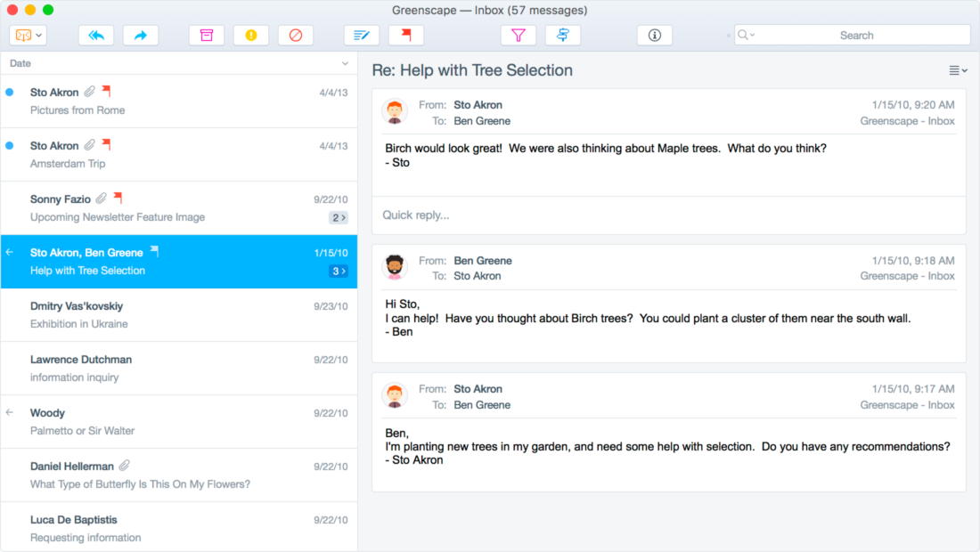Click sender Sto Akron on 9:17 AM message
The width and height of the screenshot is (980, 552).
(478, 389)
